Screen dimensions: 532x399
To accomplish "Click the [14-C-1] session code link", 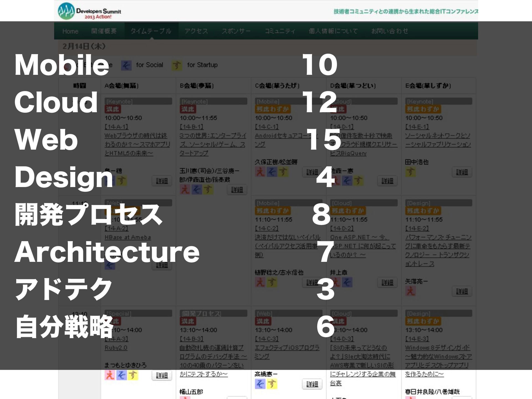I will [x=267, y=127].
